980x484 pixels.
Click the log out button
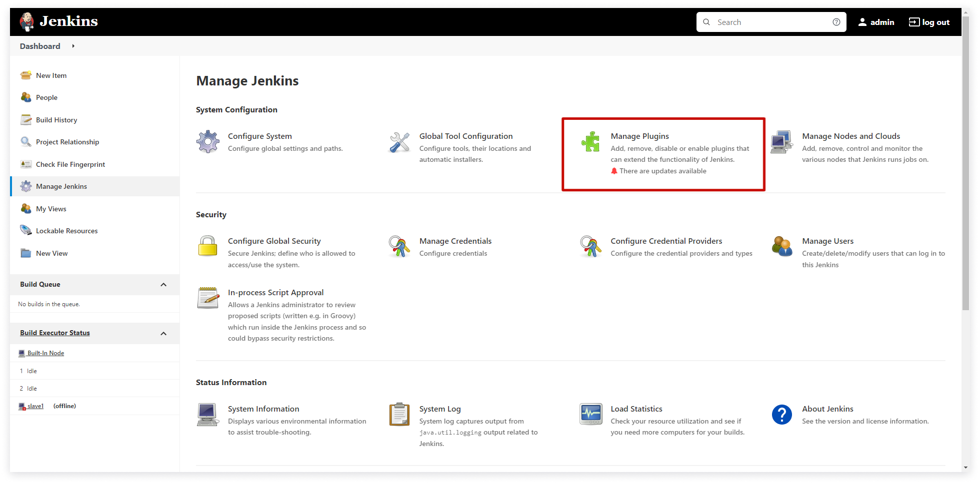coord(929,22)
